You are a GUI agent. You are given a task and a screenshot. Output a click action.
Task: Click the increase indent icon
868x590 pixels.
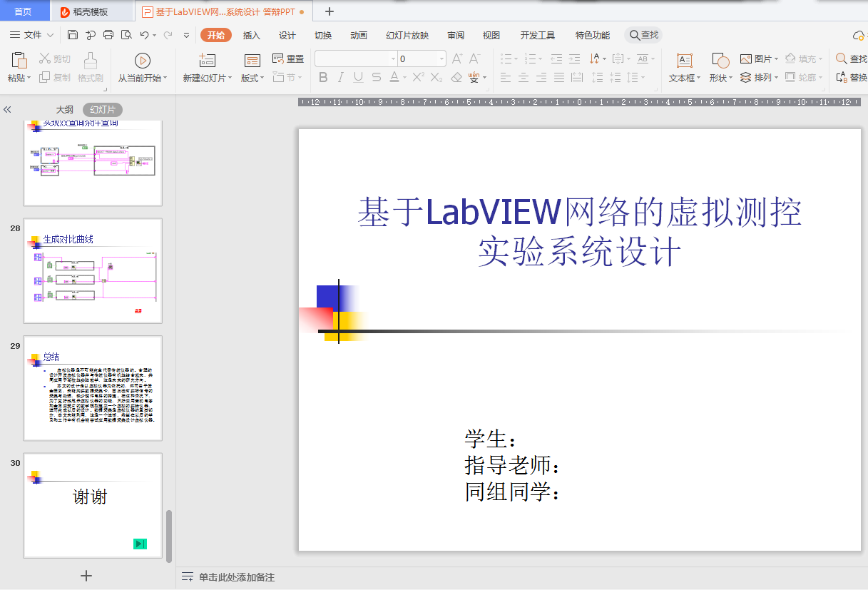[x=574, y=59]
